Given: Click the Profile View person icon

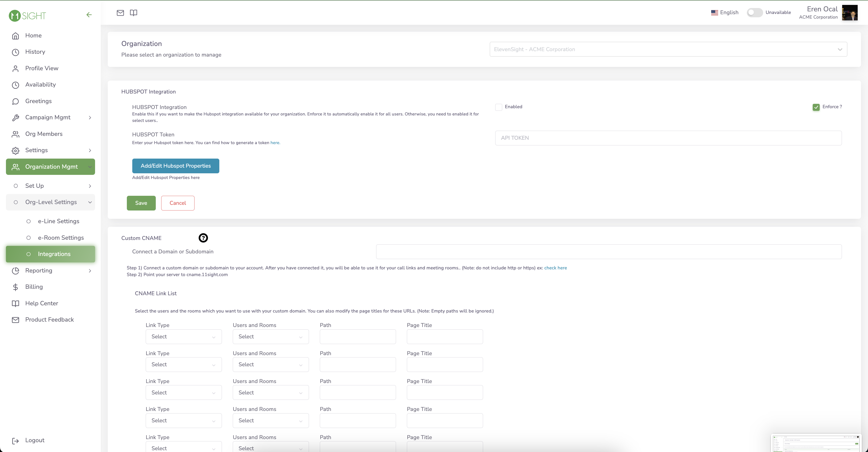Looking at the screenshot, I should point(16,69).
